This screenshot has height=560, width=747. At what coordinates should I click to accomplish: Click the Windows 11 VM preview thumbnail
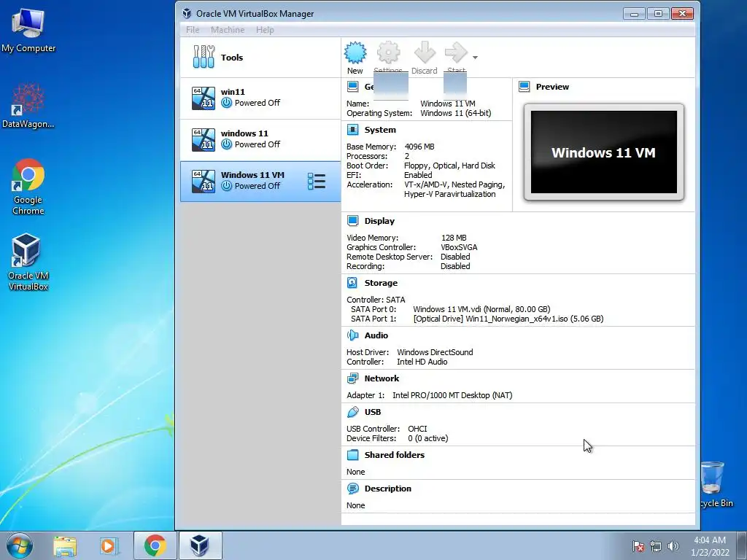point(603,152)
